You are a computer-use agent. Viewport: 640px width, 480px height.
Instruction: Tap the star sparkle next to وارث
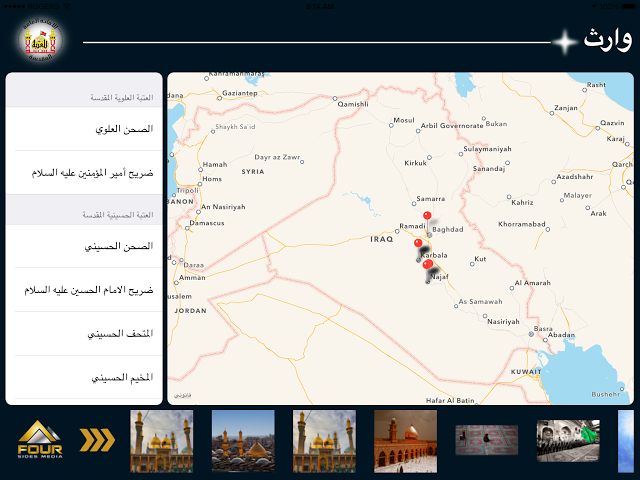pyautogui.click(x=564, y=42)
